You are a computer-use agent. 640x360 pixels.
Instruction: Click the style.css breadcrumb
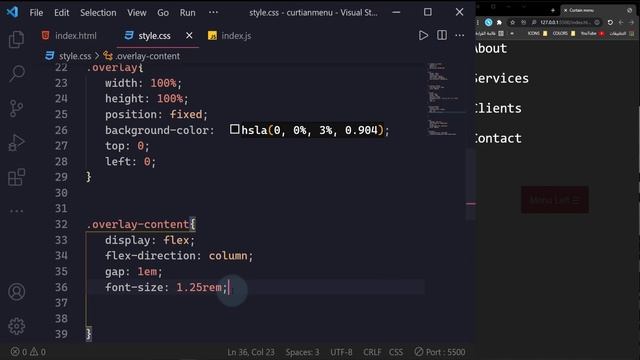[x=75, y=56]
